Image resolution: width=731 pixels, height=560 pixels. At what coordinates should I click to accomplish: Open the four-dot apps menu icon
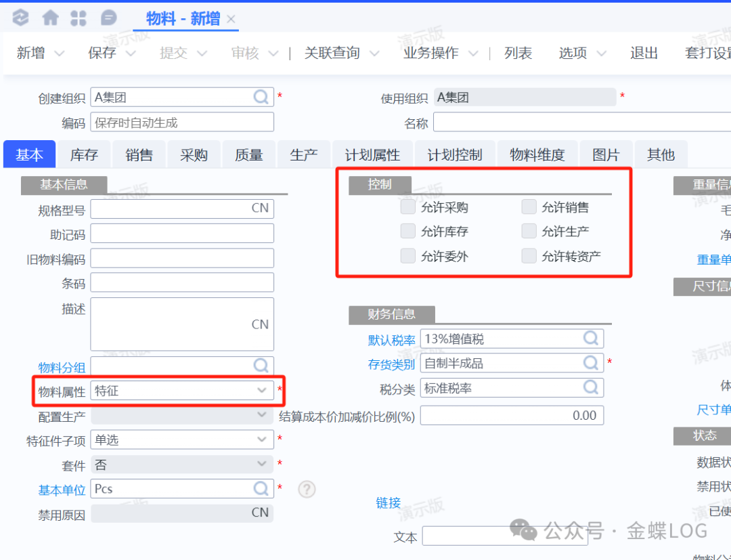click(79, 18)
